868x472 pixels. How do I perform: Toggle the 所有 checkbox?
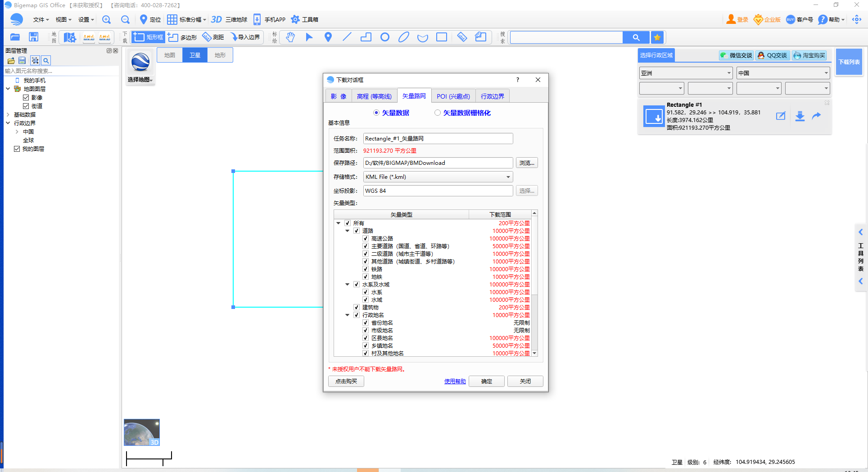[348, 223]
